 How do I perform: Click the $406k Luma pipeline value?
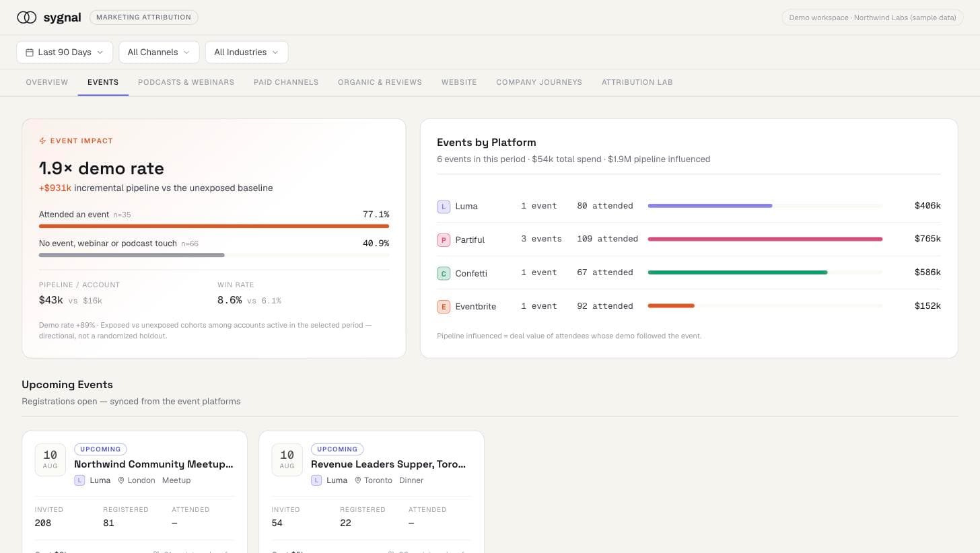928,206
